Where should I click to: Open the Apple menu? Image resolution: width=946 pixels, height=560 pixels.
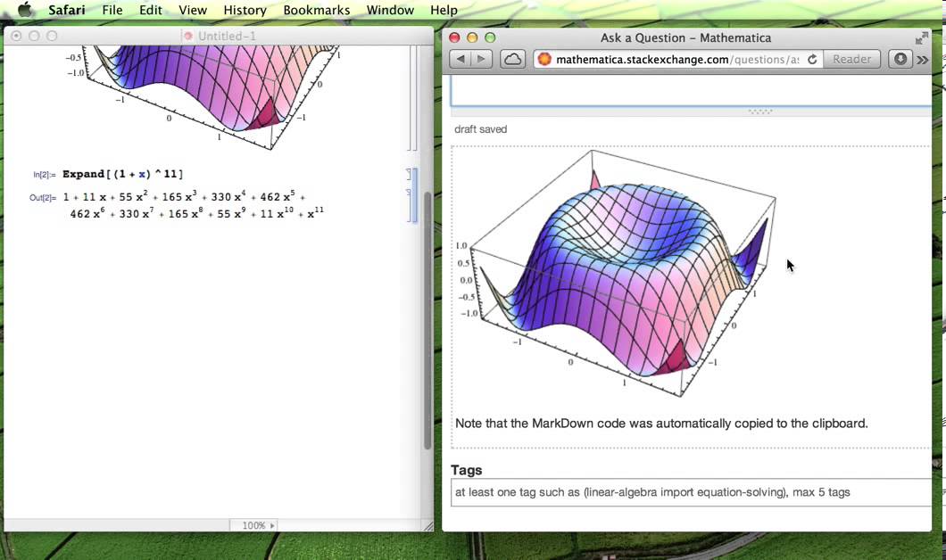25,10
